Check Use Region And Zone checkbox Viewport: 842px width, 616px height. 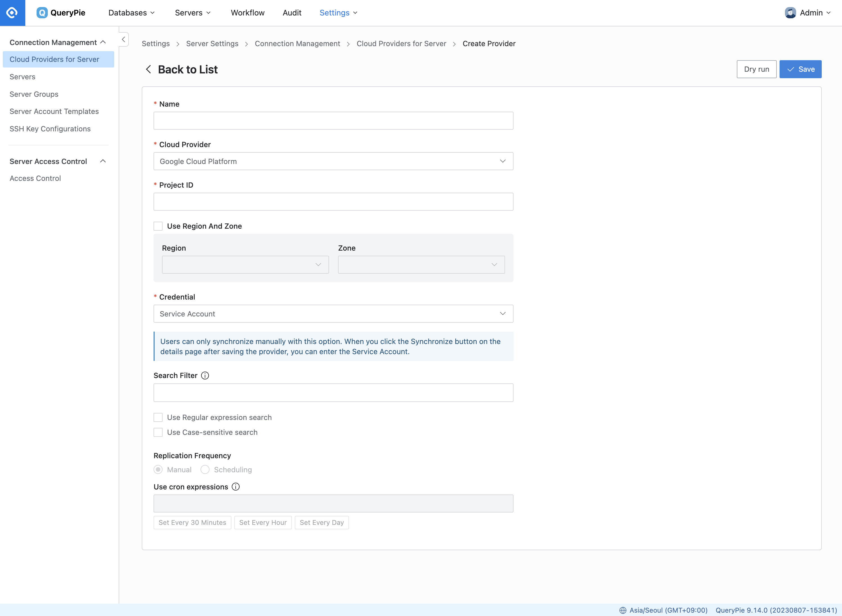click(158, 226)
